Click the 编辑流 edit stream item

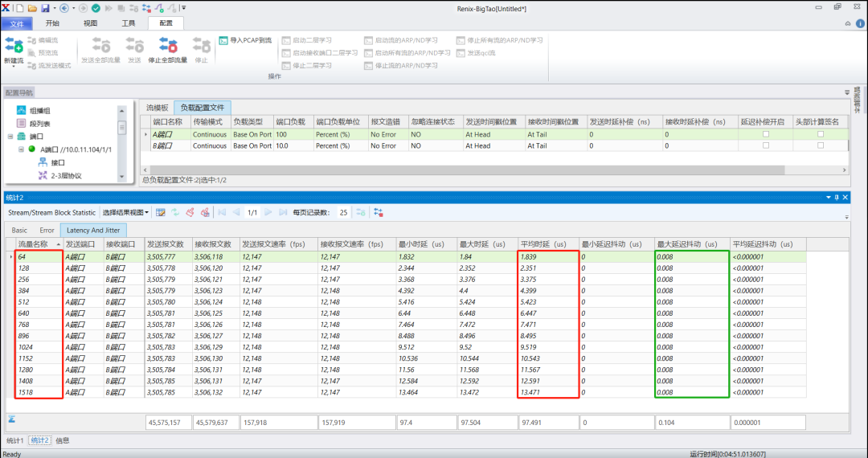tap(43, 40)
